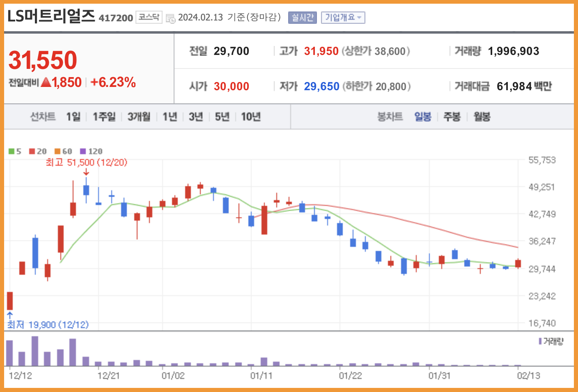The height and width of the screenshot is (392, 578).
Task: Select the 1년 line chart tab
Action: click(x=170, y=117)
